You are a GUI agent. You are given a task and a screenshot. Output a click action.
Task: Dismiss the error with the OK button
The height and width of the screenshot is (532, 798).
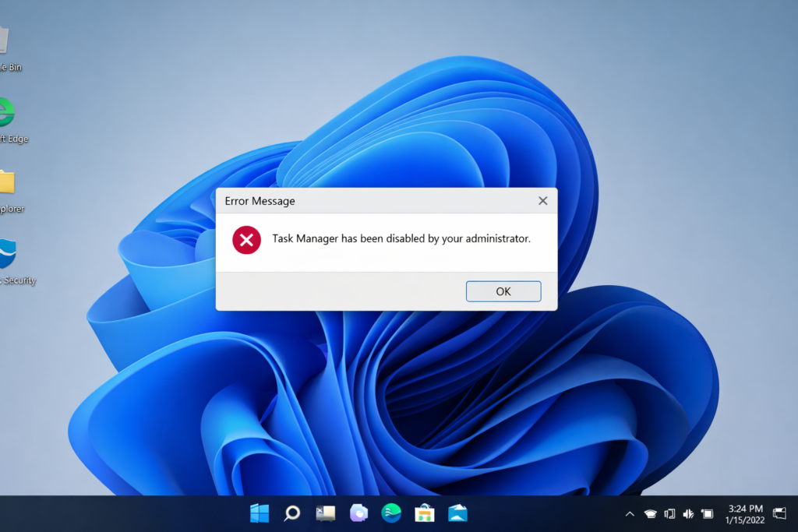coord(503,291)
